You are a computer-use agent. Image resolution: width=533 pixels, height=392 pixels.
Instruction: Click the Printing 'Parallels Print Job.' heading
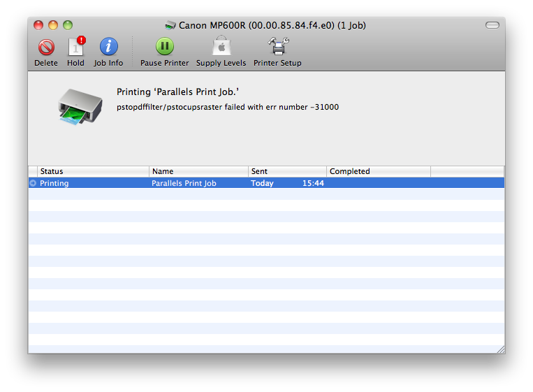tap(177, 92)
